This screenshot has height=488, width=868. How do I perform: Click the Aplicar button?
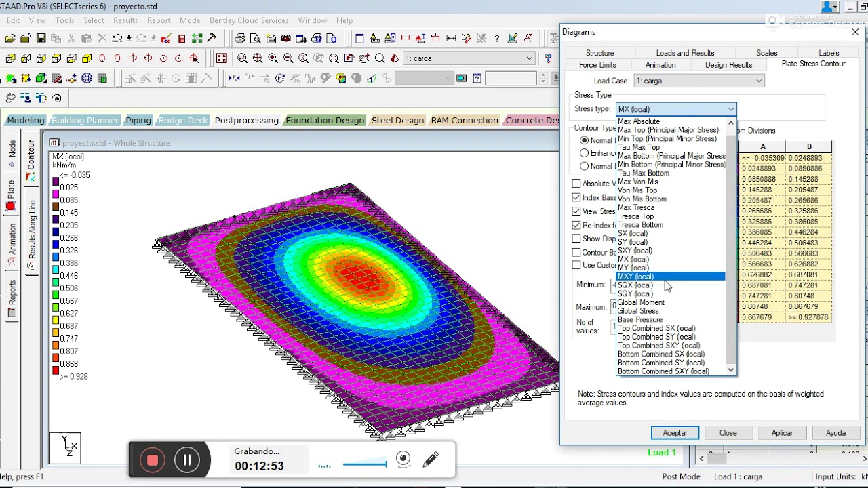782,433
